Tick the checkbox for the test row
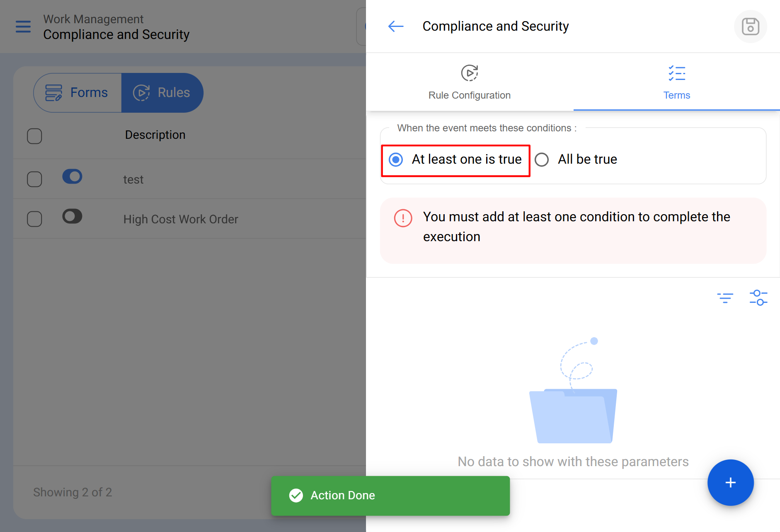Viewport: 780px width, 532px height. pos(34,179)
